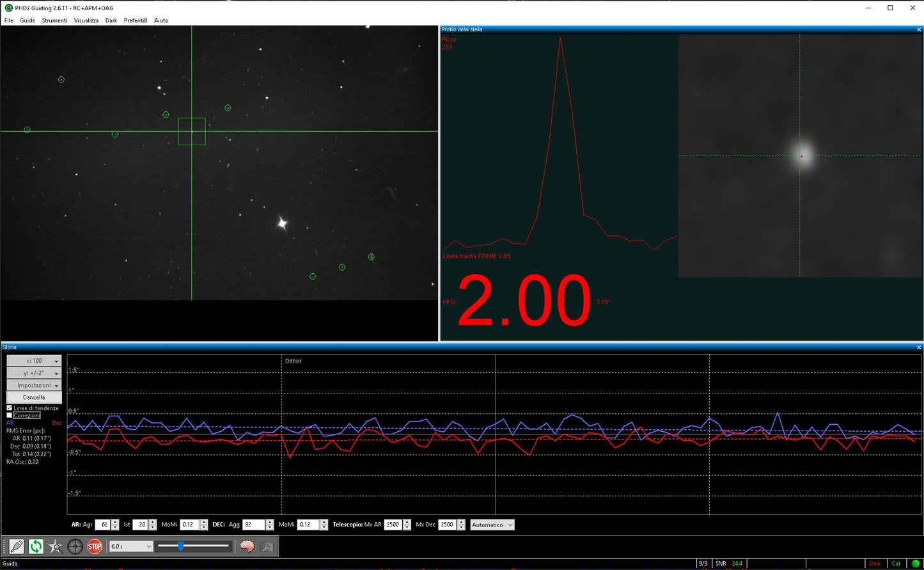Click the green loop exposures icon
The width and height of the screenshot is (924, 570).
36,546
